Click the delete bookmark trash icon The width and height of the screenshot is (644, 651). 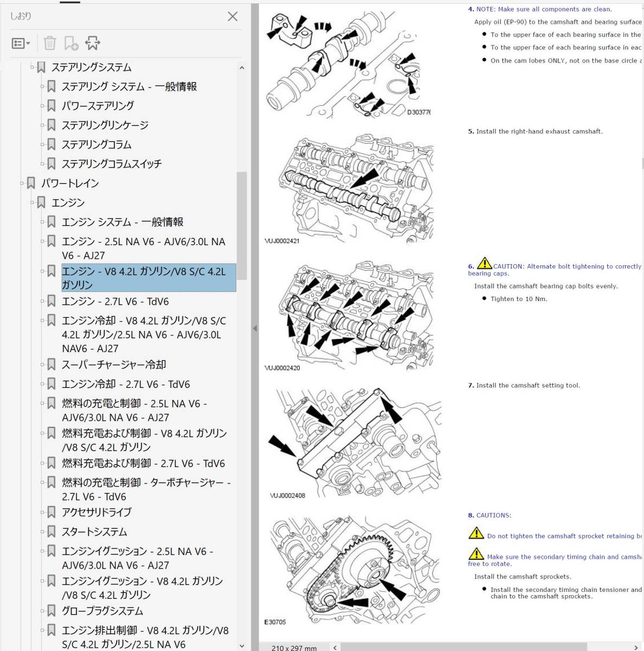click(x=49, y=43)
